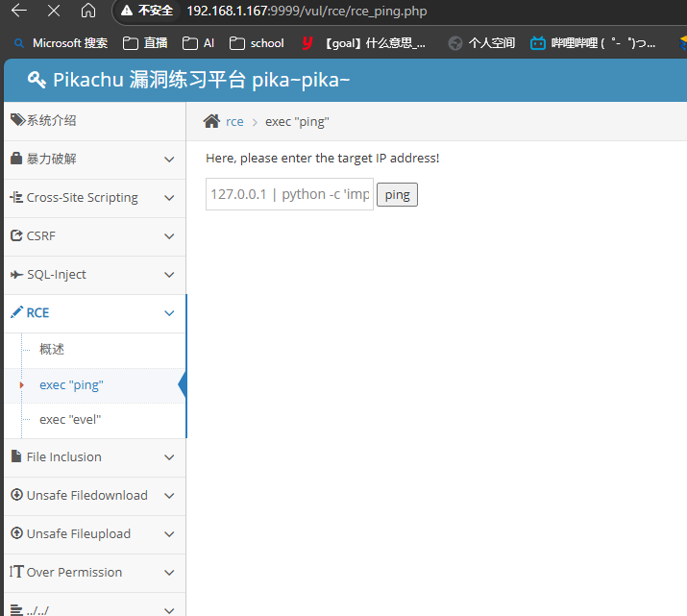Click the home icon in breadcrumb
The width and height of the screenshot is (687, 616).
point(211,121)
